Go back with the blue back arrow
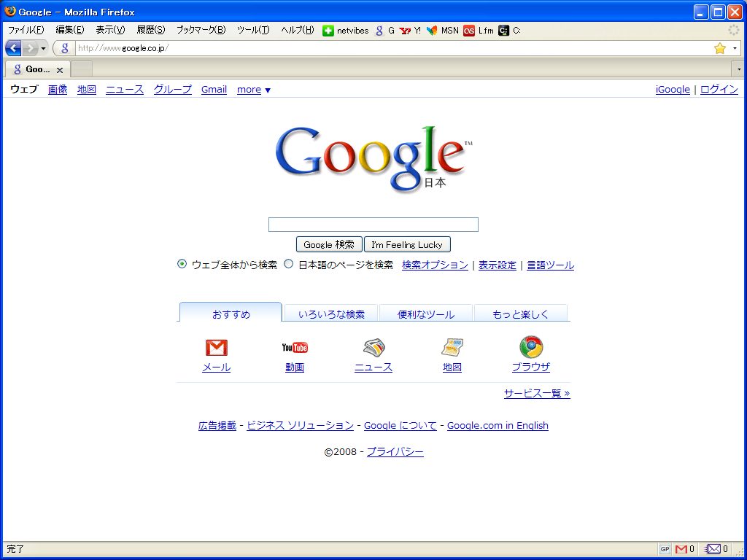The image size is (747, 560). tap(13, 48)
